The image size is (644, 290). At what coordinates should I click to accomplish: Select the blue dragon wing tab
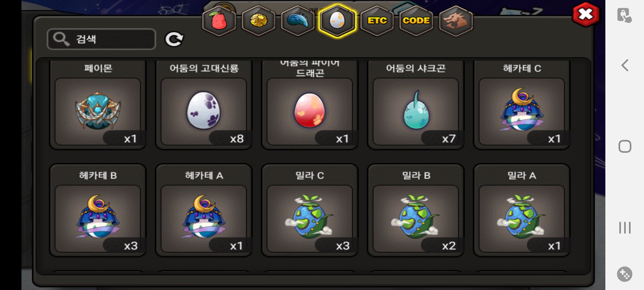(x=298, y=21)
